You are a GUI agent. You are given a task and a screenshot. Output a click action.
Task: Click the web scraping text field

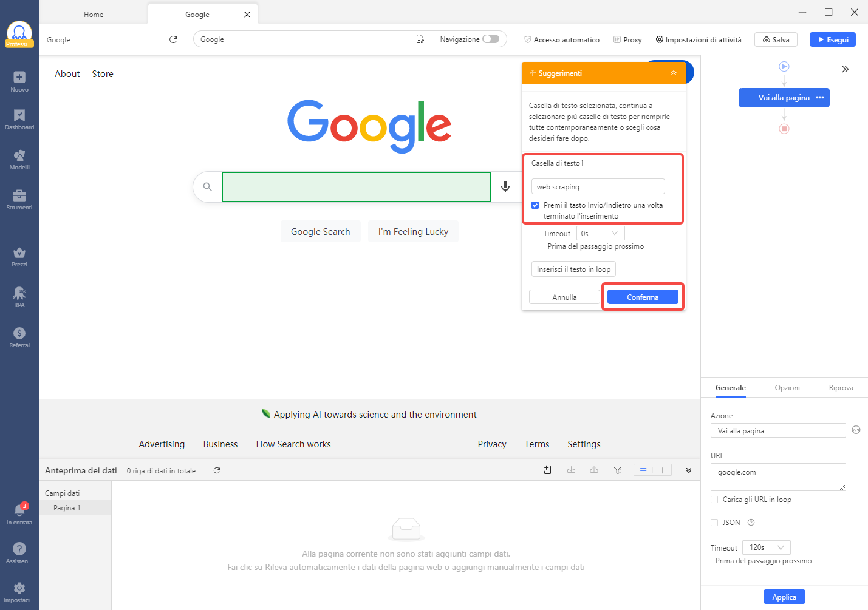598,187
